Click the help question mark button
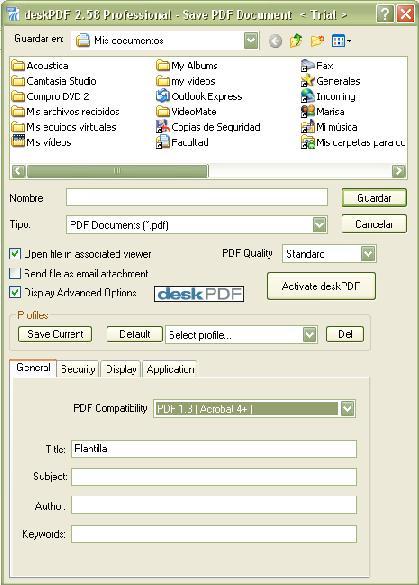This screenshot has height=585, width=419. (x=385, y=14)
